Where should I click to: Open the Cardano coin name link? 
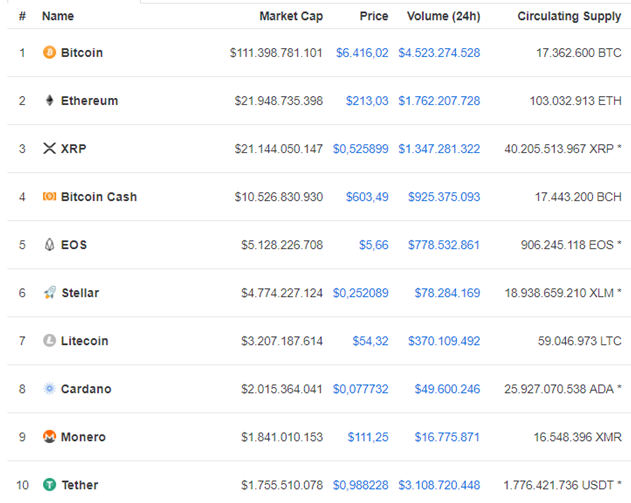click(x=86, y=389)
